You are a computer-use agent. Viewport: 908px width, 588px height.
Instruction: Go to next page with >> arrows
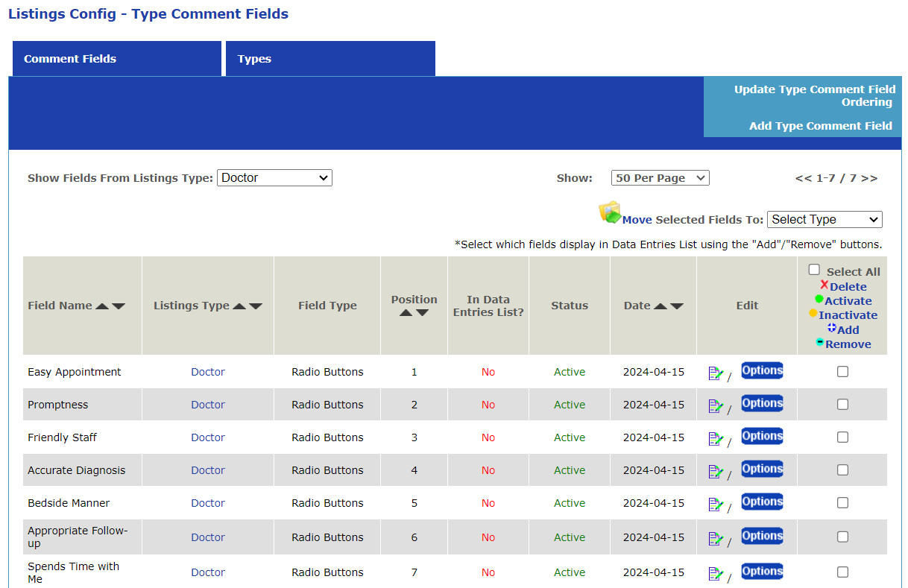870,178
